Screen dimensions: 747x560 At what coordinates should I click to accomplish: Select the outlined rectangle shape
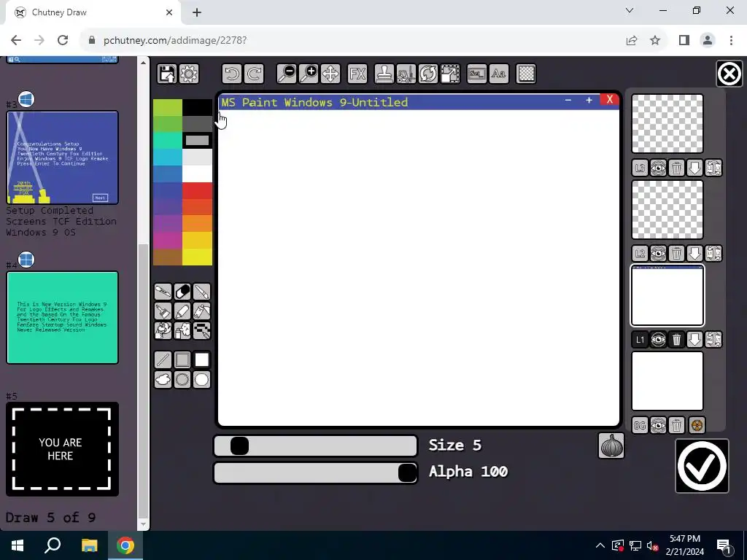(182, 360)
